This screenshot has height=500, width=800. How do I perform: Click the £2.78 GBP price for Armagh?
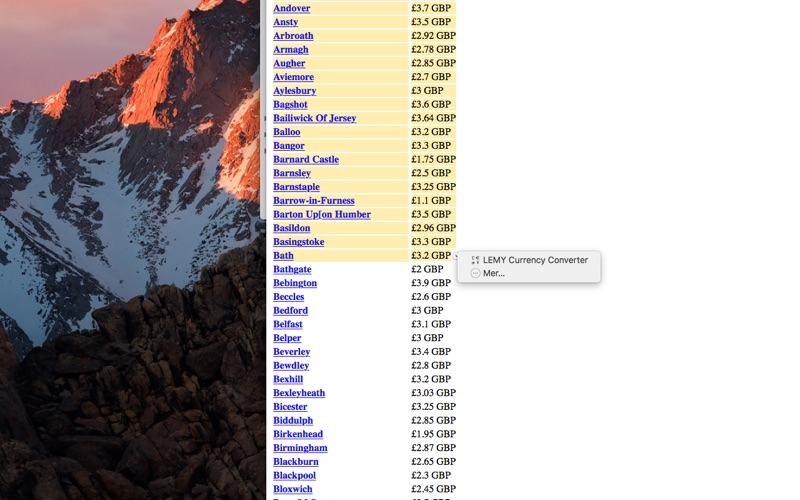pos(433,49)
